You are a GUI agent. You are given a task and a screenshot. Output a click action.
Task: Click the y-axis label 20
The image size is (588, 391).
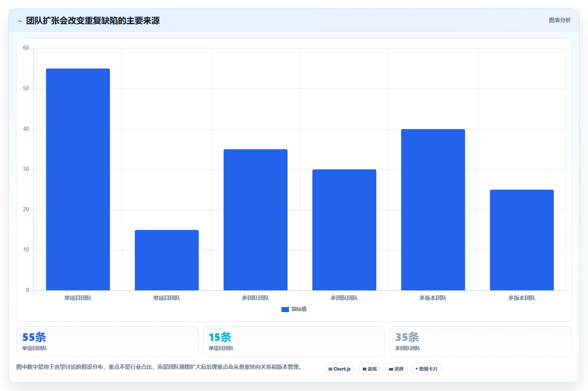(26, 210)
